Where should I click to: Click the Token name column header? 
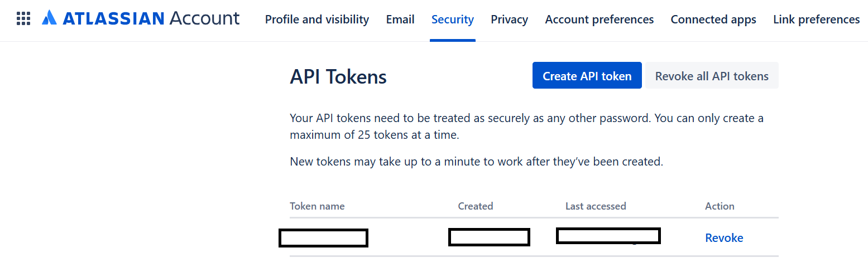[x=317, y=206]
